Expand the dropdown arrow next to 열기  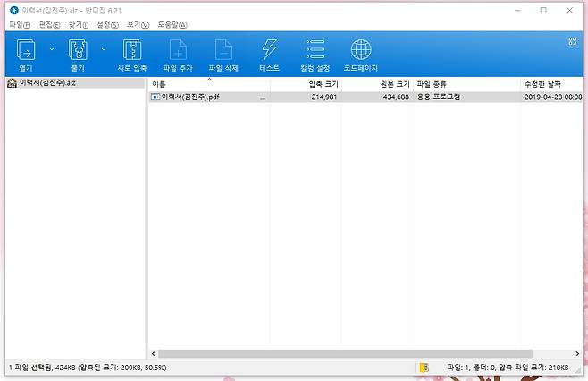pyautogui.click(x=52, y=49)
